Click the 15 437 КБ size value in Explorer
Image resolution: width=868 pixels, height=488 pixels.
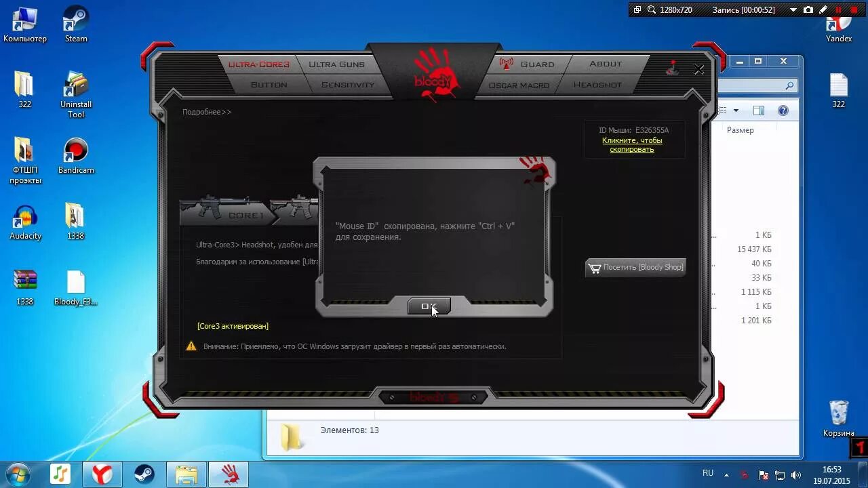(754, 249)
